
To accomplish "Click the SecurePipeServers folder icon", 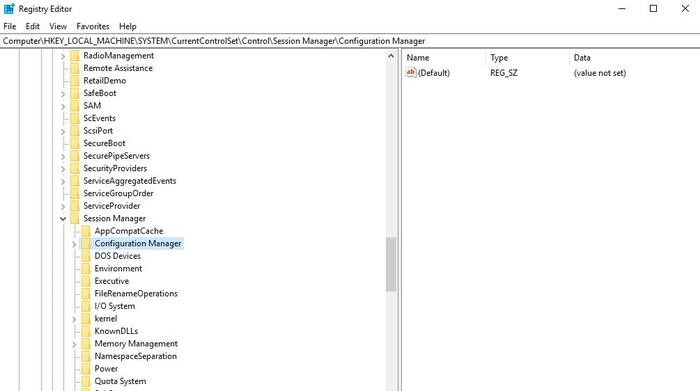I will [x=75, y=156].
